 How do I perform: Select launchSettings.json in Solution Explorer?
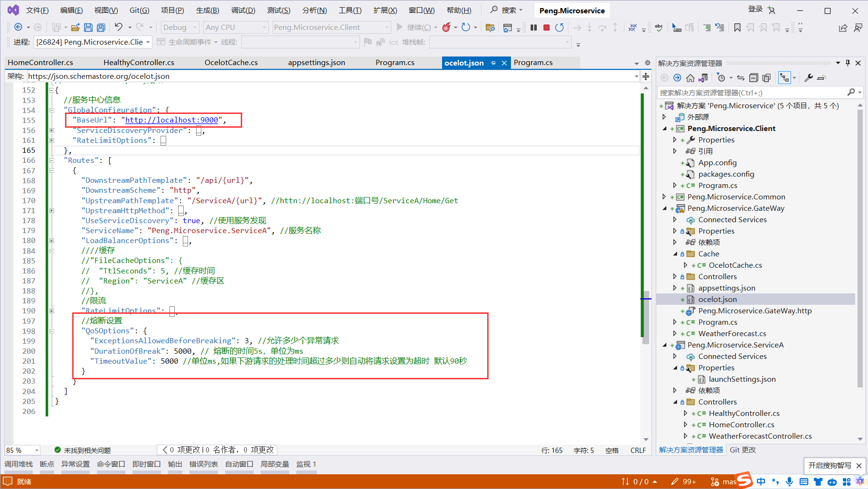(x=742, y=379)
